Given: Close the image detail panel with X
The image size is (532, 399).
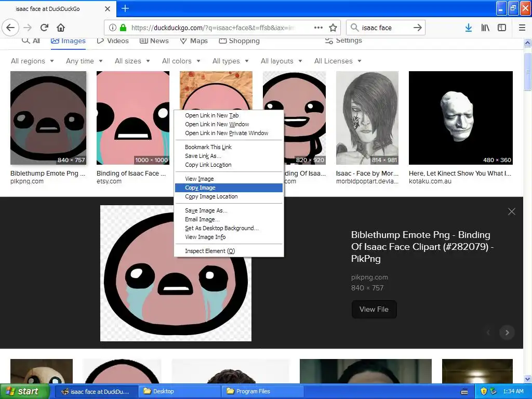Looking at the screenshot, I should click(x=512, y=211).
